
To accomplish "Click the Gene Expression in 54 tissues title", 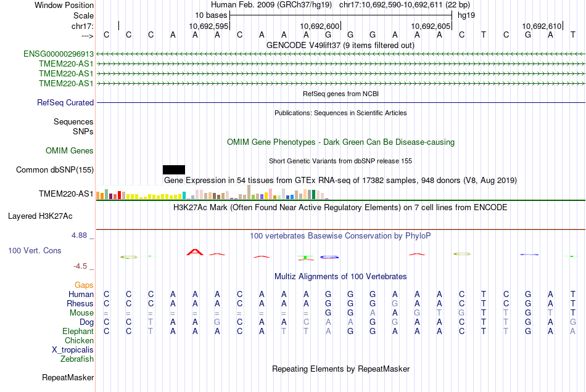I will point(340,181).
